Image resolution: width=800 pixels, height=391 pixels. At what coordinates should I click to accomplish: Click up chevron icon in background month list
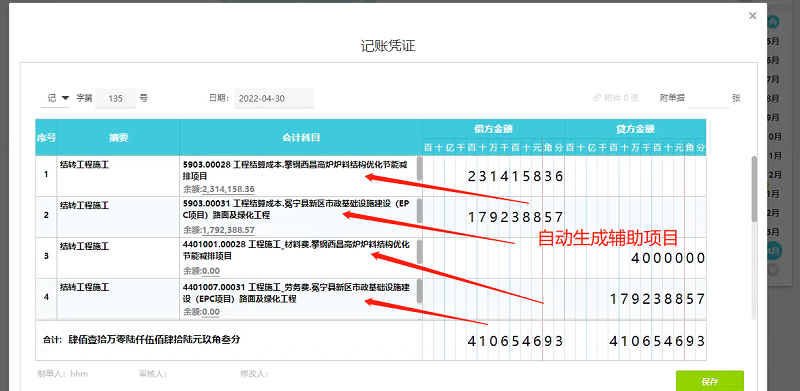pos(774,22)
